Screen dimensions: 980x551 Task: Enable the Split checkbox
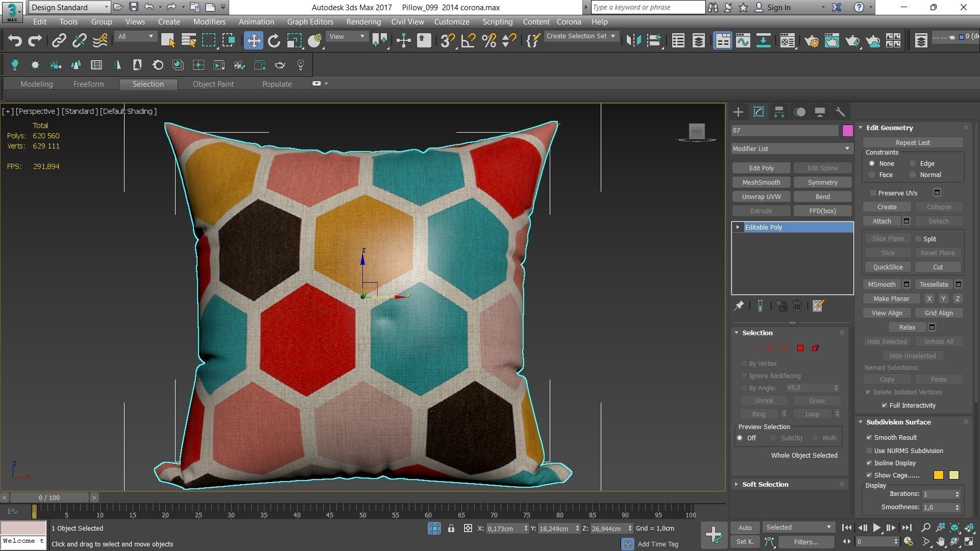tap(918, 239)
